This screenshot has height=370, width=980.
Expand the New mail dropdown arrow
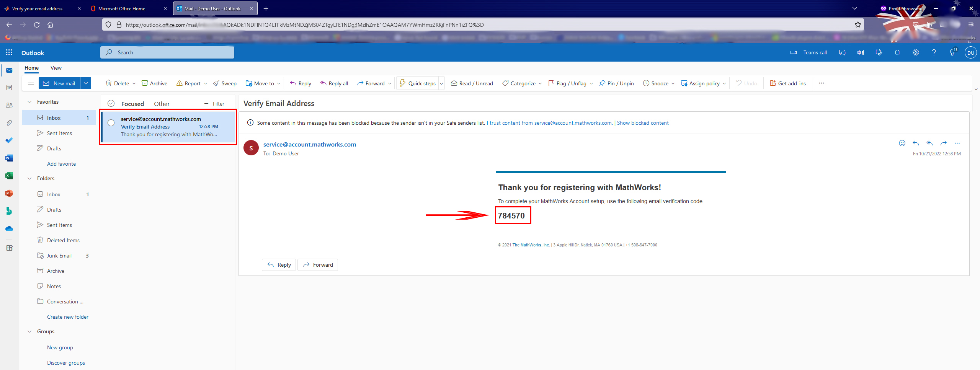click(x=86, y=83)
